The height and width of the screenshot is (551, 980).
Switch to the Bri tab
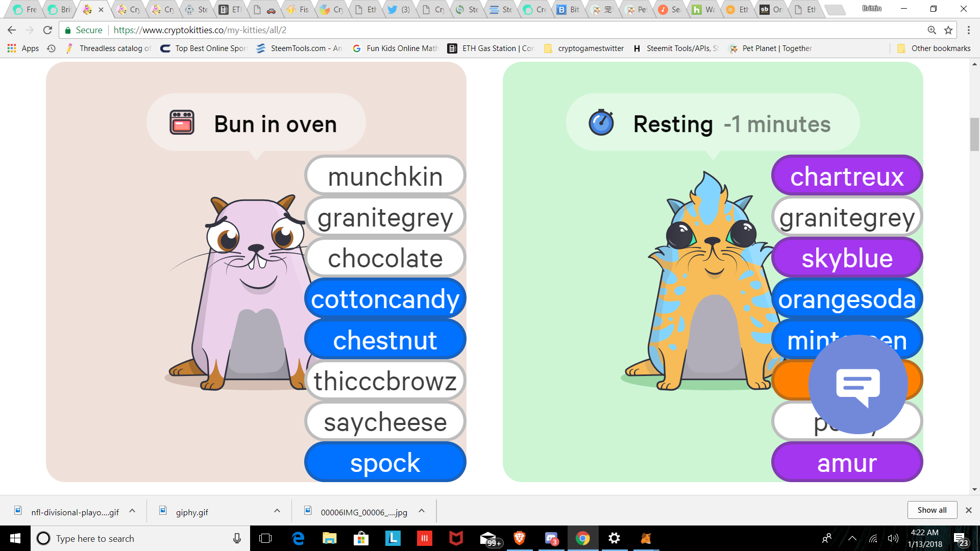[x=59, y=9]
